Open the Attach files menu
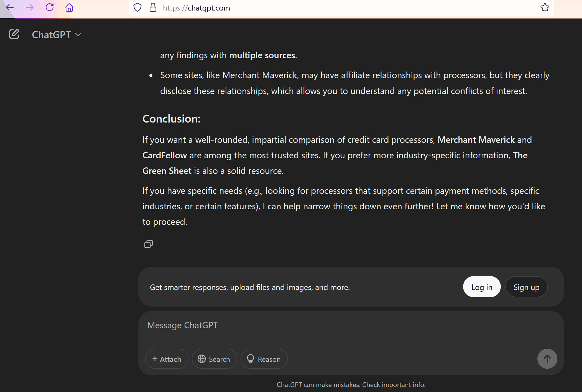 [167, 359]
